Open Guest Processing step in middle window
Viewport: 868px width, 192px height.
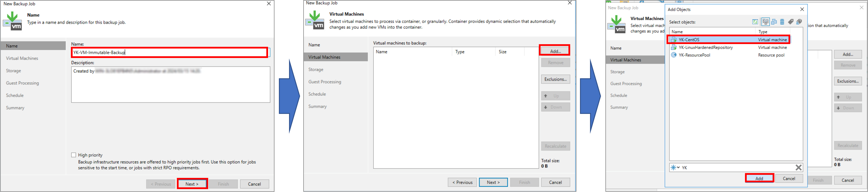tap(324, 82)
